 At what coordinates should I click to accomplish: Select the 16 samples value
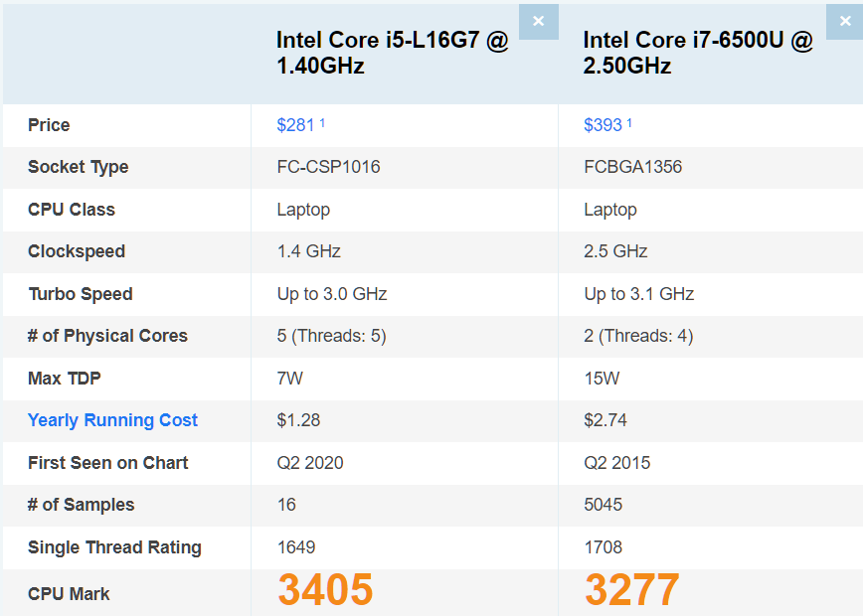click(x=286, y=505)
